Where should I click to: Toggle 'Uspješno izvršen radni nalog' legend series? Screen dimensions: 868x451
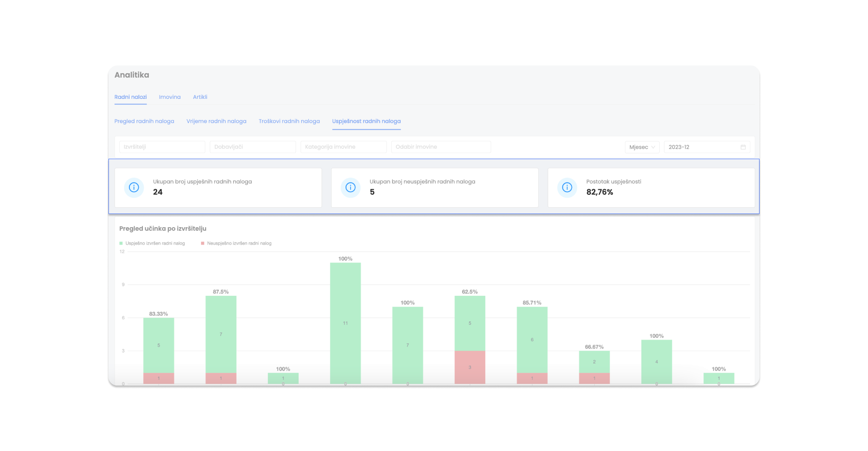tap(155, 243)
